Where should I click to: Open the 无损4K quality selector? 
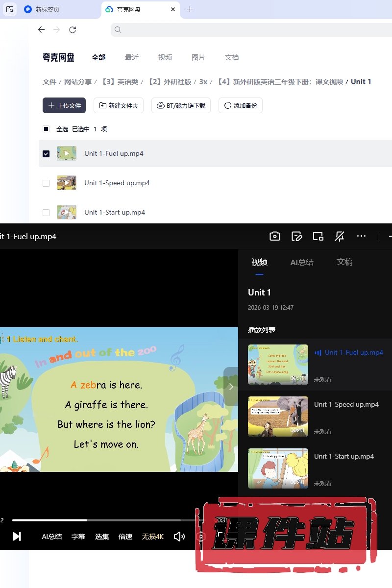[152, 537]
